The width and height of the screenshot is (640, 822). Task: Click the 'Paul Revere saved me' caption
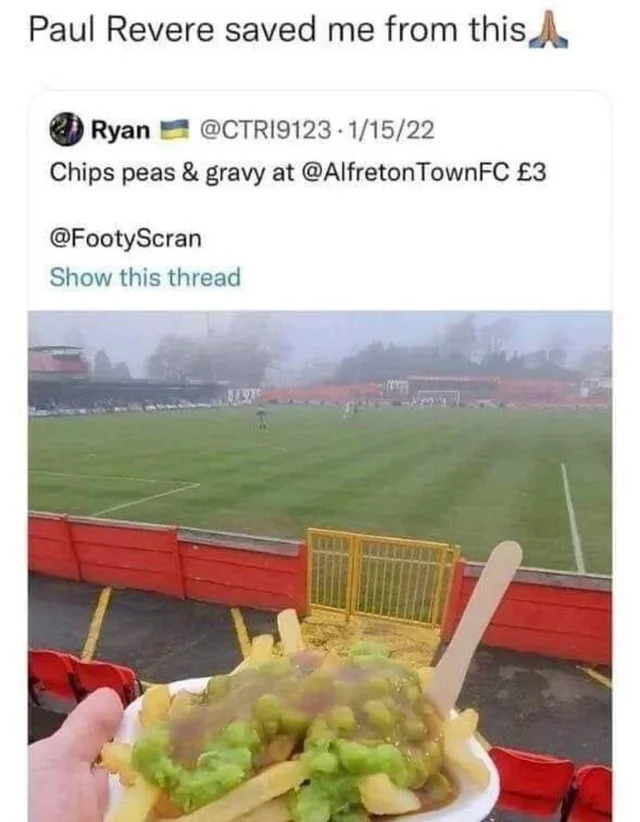pos(278,30)
